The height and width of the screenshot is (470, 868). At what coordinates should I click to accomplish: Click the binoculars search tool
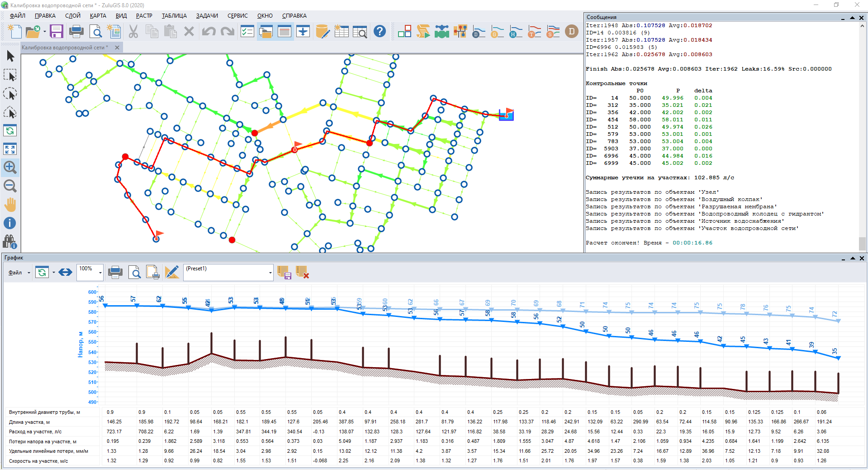(x=10, y=242)
